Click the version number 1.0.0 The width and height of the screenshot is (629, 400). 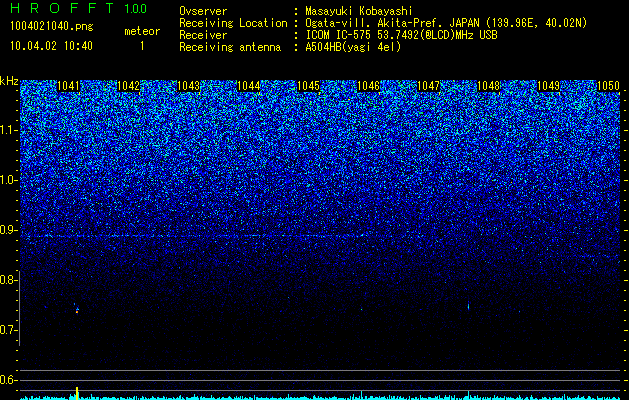(x=135, y=8)
